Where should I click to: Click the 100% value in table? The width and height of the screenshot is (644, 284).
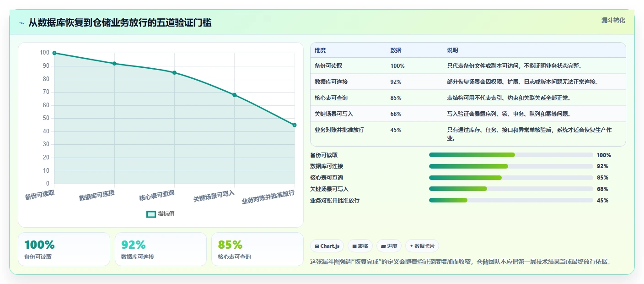(397, 66)
